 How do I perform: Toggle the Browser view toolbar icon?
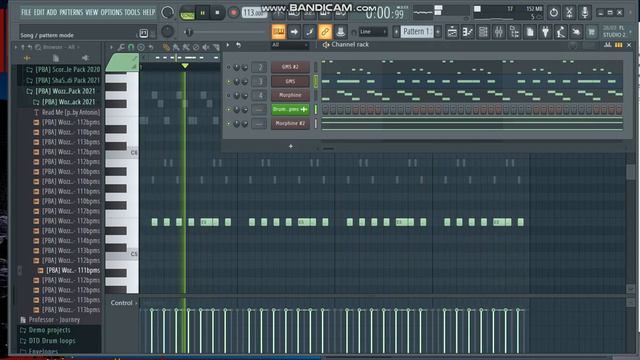tap(514, 32)
